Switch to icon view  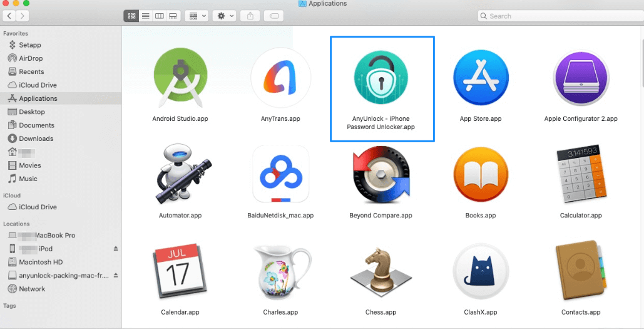tap(131, 16)
